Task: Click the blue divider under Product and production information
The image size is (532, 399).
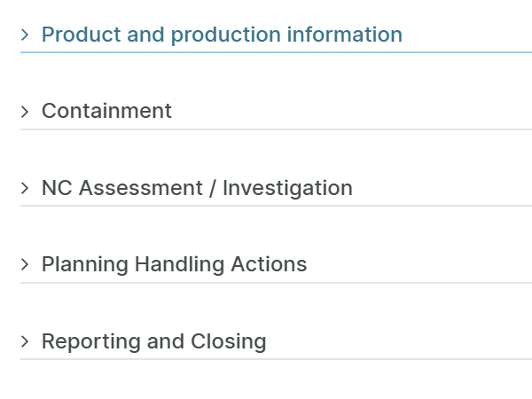Action: tap(276, 52)
